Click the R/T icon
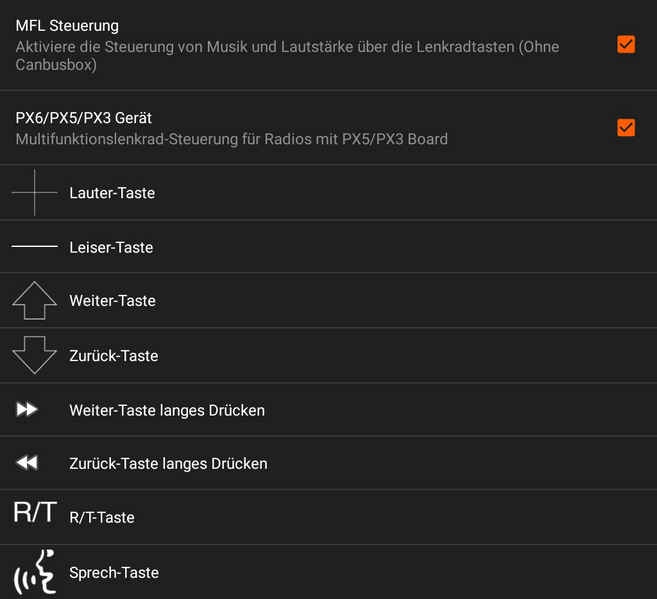The image size is (657, 599). (x=34, y=514)
